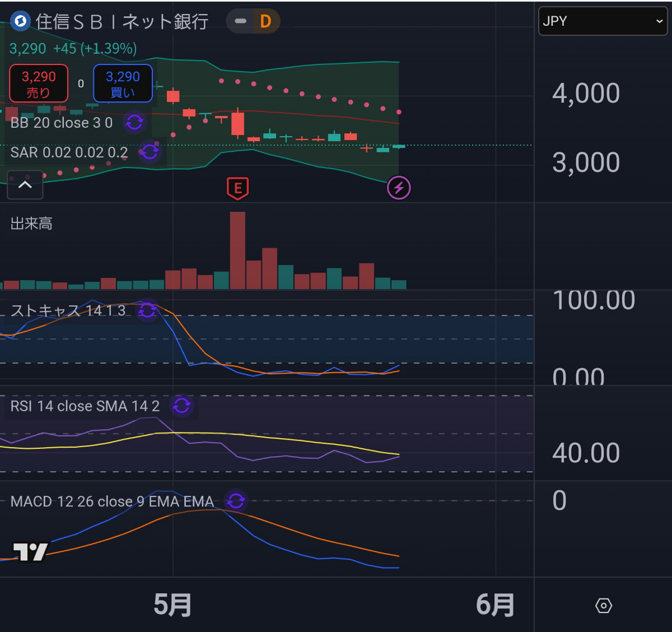The image size is (672, 632).
Task: Open chart settings via hexagon gear icon
Action: pyautogui.click(x=604, y=606)
